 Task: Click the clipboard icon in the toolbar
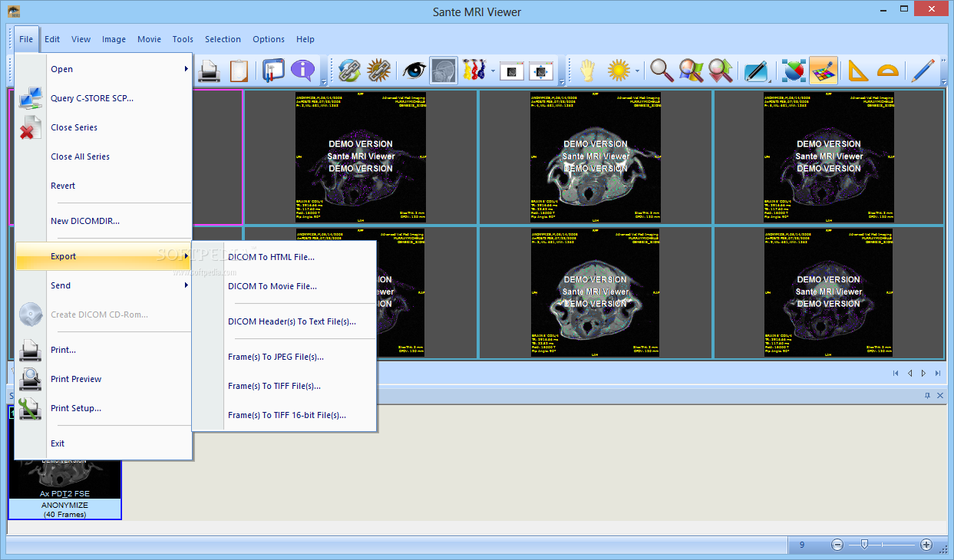coord(239,71)
